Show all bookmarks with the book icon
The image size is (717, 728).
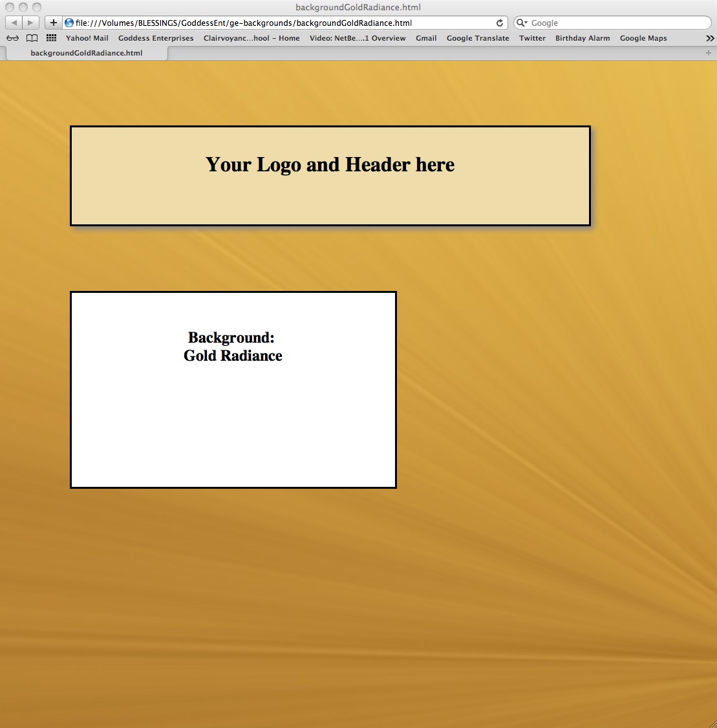(32, 38)
